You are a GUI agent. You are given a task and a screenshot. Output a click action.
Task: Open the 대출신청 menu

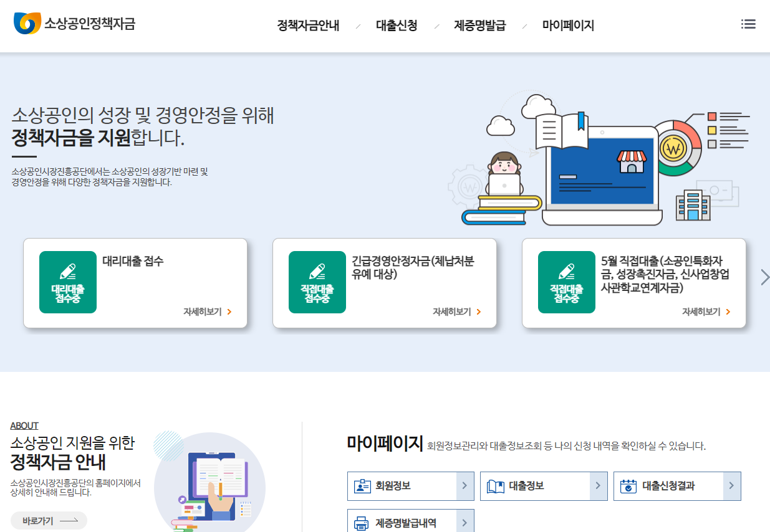click(397, 26)
